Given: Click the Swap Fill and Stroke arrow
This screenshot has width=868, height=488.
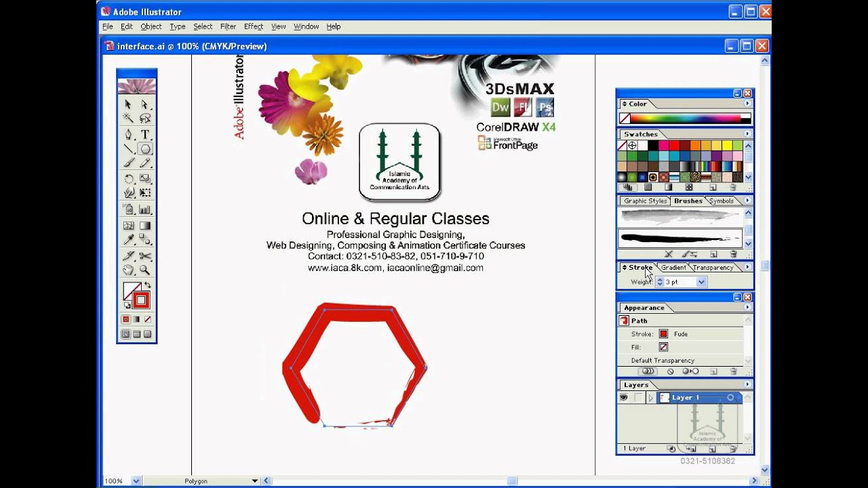Looking at the screenshot, I should click(147, 285).
